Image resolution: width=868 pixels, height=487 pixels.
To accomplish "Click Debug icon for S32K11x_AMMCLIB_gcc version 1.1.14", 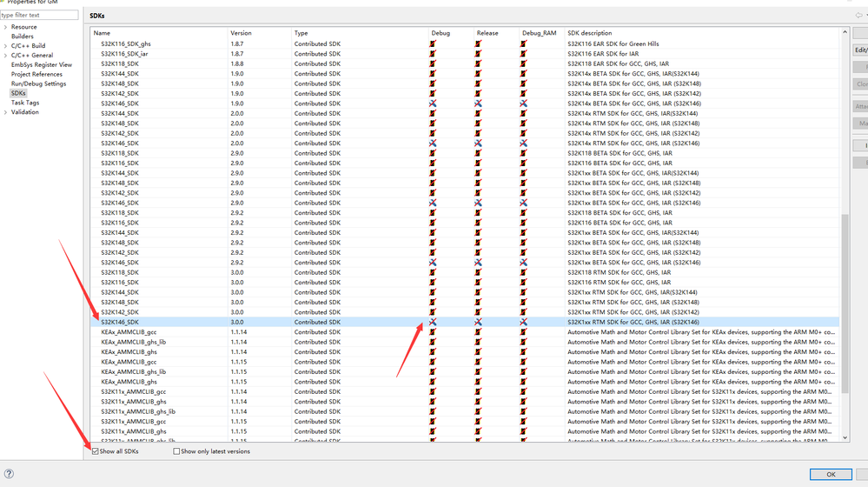I will pyautogui.click(x=433, y=391).
